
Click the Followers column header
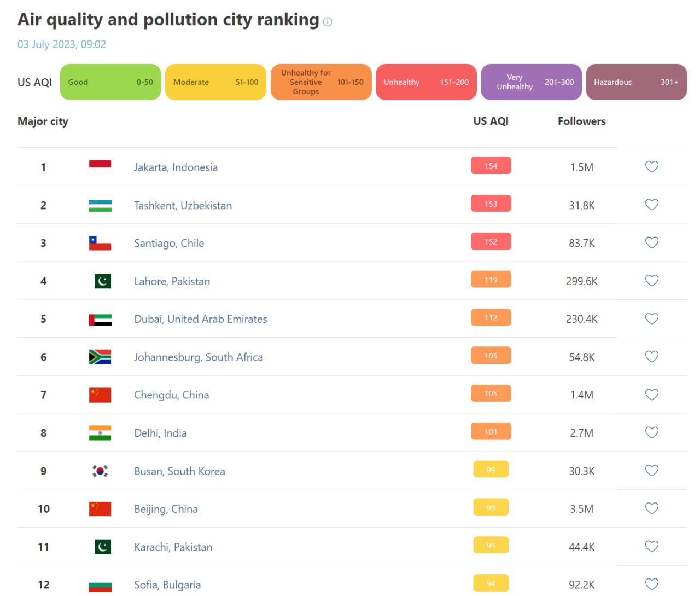[581, 121]
